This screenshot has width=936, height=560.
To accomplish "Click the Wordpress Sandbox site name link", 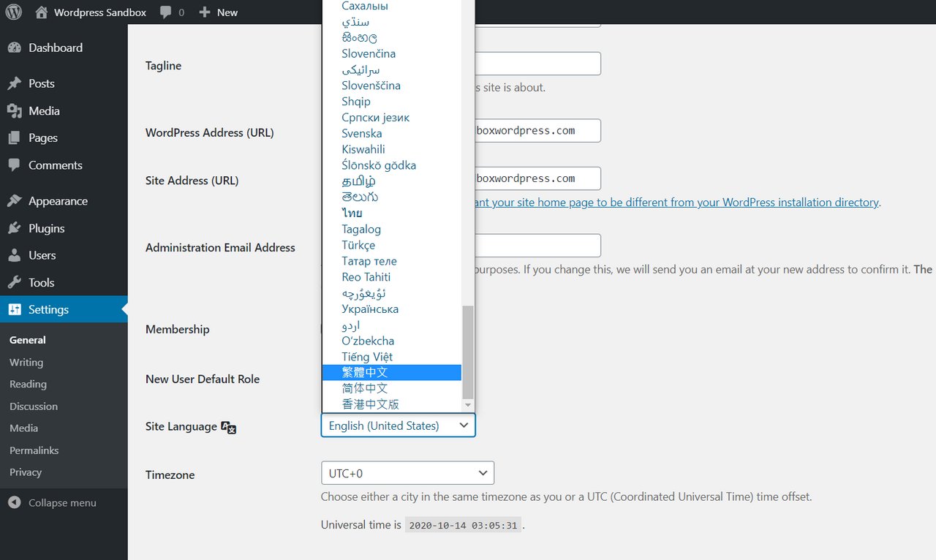I will [100, 12].
